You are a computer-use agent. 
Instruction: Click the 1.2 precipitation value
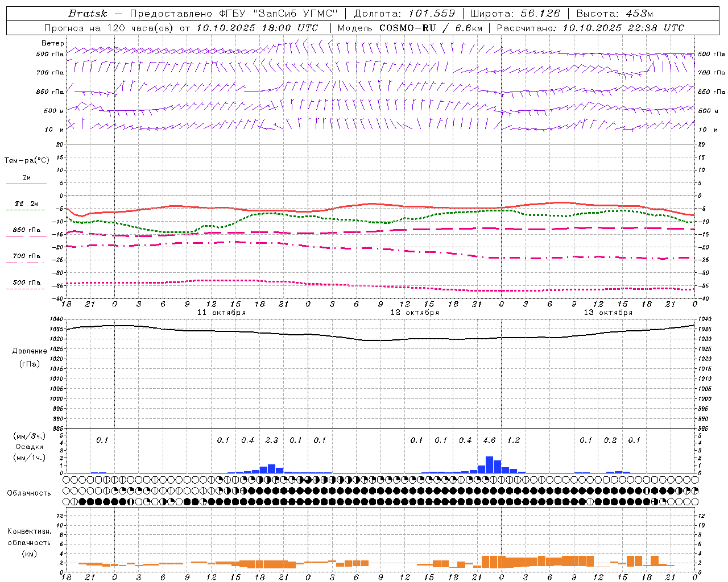(x=514, y=440)
